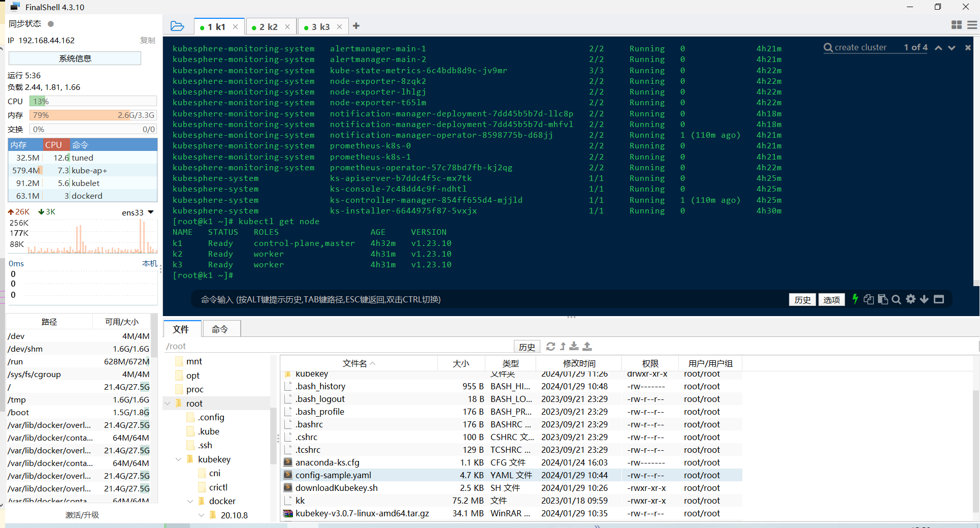Jump to terminal bottom with down arrow
The image size is (980, 528).
924,299
